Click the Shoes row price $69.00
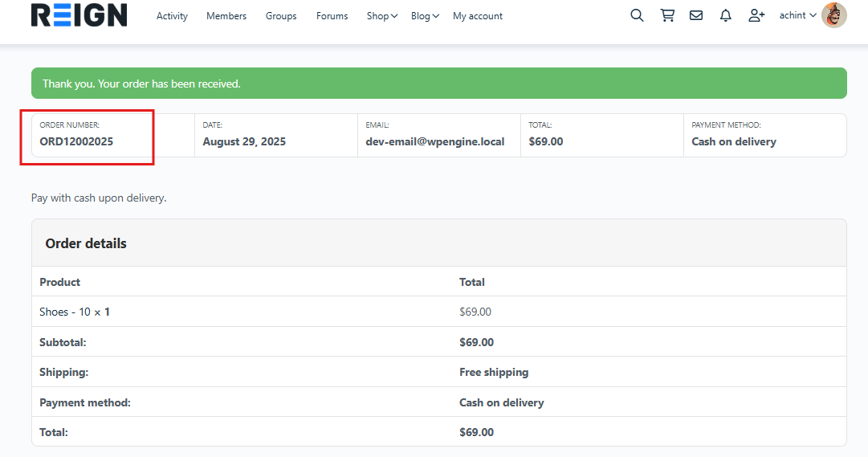This screenshot has height=457, width=868. (x=475, y=312)
